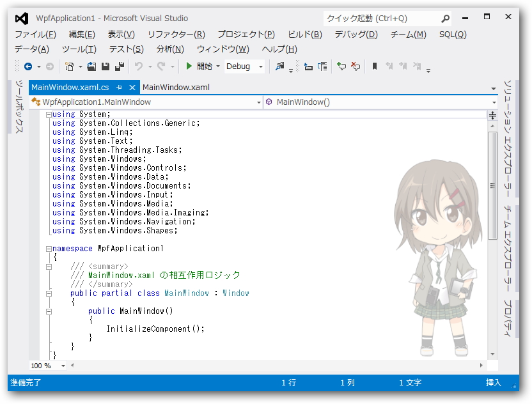Viewport: 532px width, 404px height.
Task: Clear all bookmarks icon
Action: [x=417, y=66]
